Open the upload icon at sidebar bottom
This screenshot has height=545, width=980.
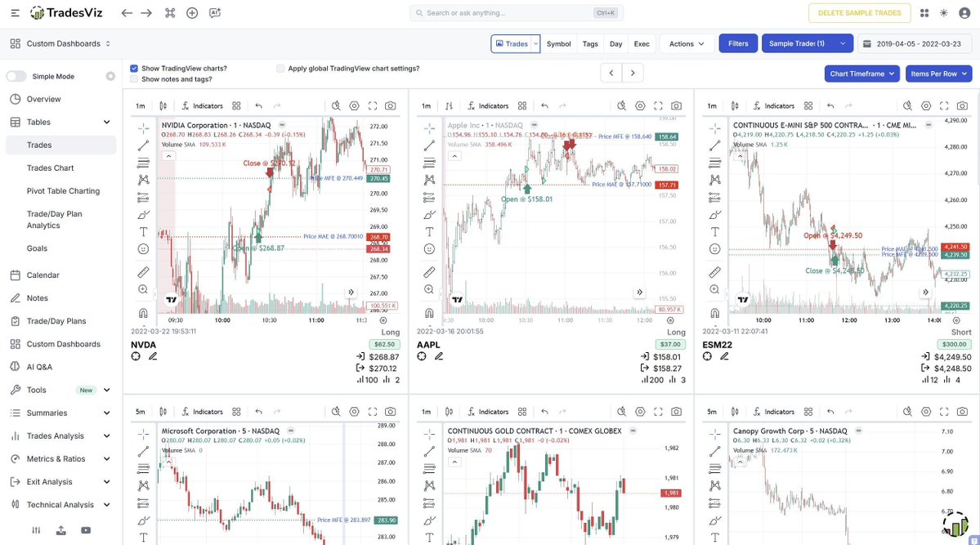click(60, 530)
